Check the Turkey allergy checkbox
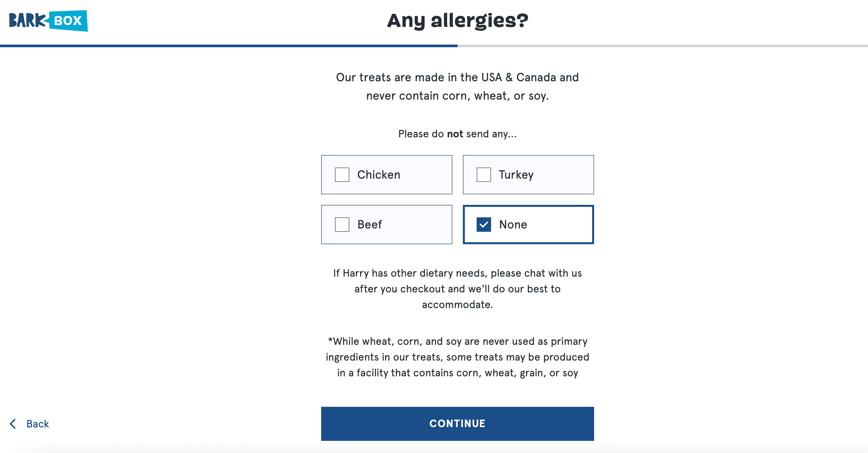868x453 pixels. [484, 174]
